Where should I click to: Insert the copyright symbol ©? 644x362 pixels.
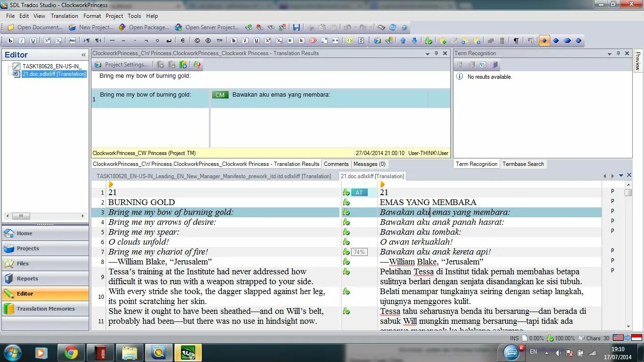197,41
